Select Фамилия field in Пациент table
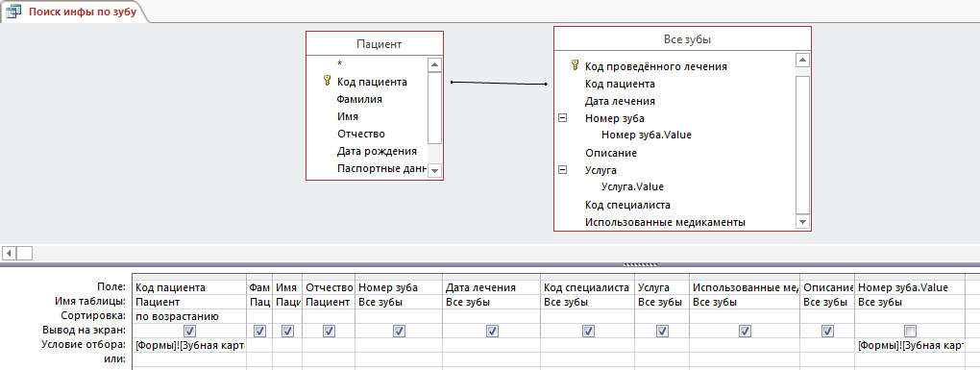980x370 pixels. [359, 99]
